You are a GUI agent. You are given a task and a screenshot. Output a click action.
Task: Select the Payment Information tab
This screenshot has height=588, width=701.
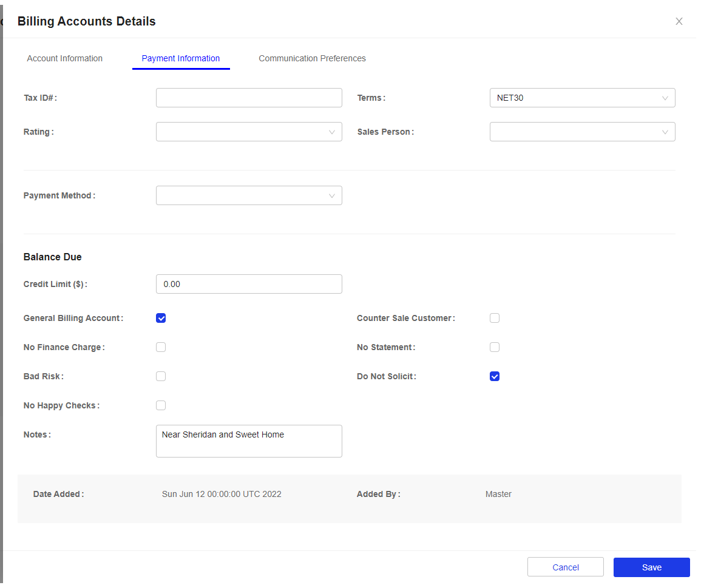pos(182,59)
